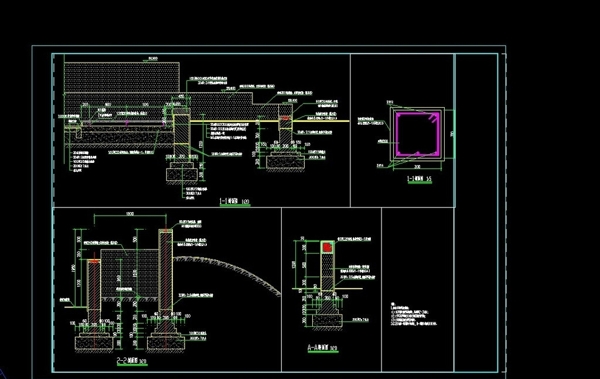The width and height of the screenshot is (600, 379).
Task: Select the A-A section title label
Action: 323,348
